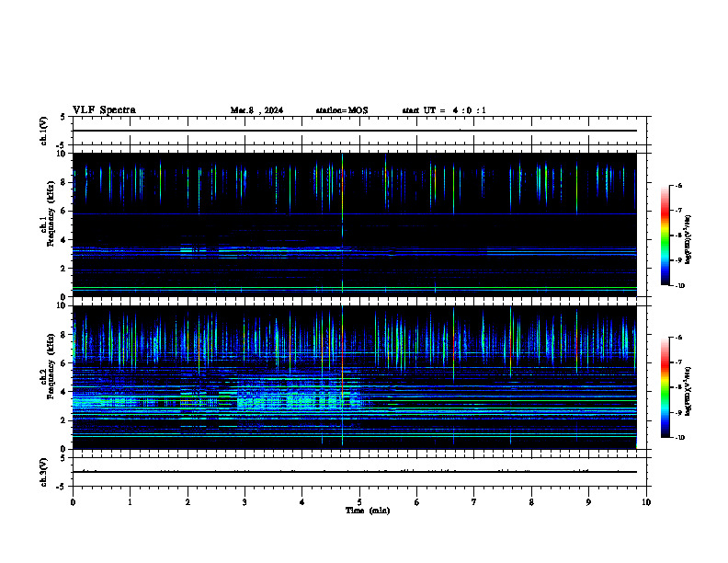Click the "VLF Spectra" plot title
728x563 pixels.
point(104,110)
